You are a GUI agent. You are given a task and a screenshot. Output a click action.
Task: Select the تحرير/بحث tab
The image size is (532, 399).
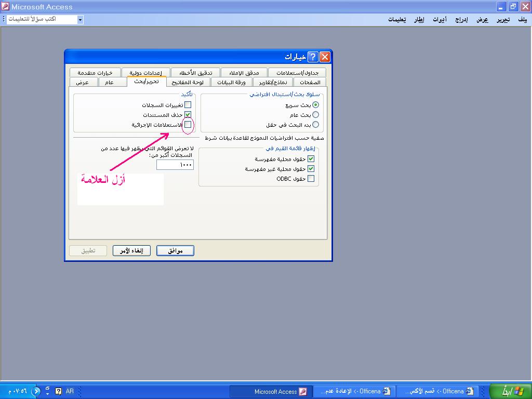(x=146, y=82)
